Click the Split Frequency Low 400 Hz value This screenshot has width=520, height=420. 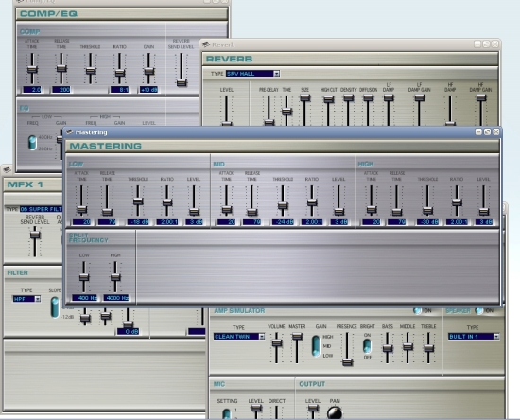tap(84, 298)
